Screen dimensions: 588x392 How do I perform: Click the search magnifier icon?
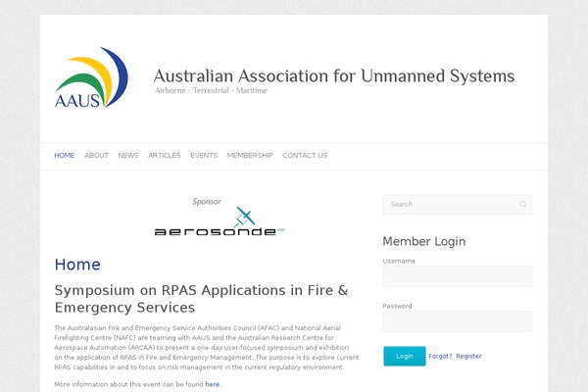tap(523, 205)
